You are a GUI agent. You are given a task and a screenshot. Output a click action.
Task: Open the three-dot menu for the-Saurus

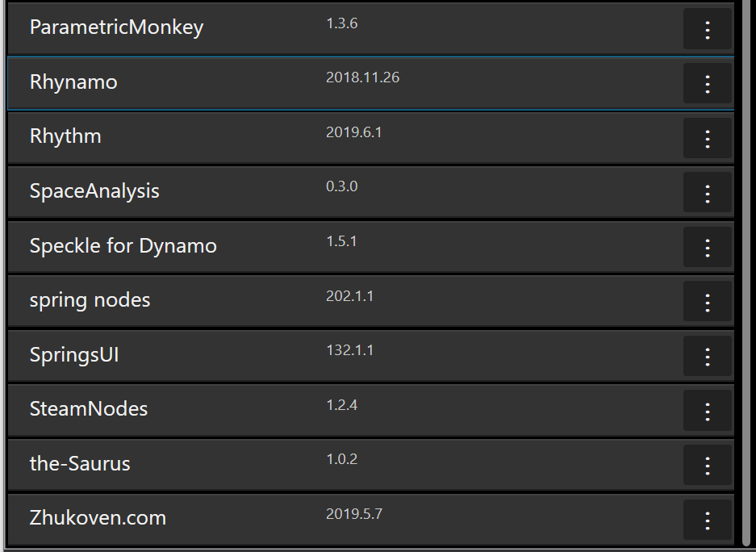coord(708,464)
